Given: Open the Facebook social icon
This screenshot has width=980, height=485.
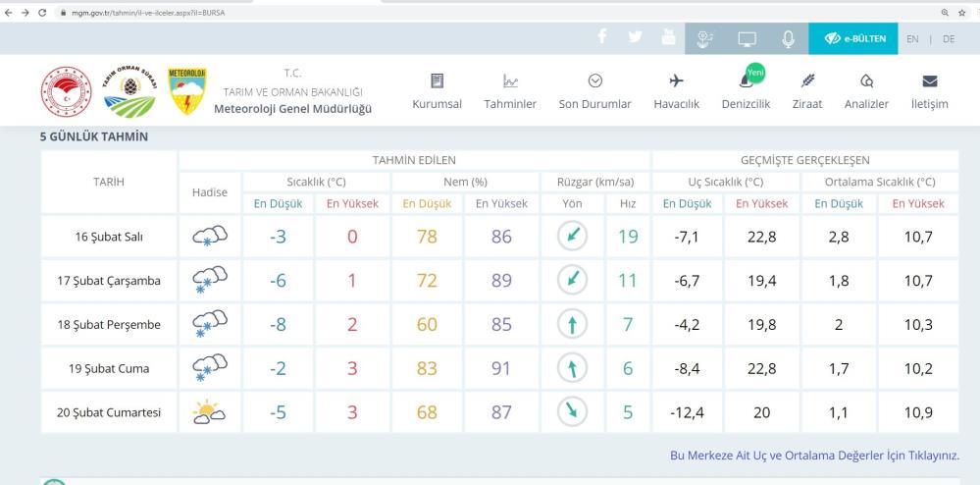Looking at the screenshot, I should (x=602, y=38).
